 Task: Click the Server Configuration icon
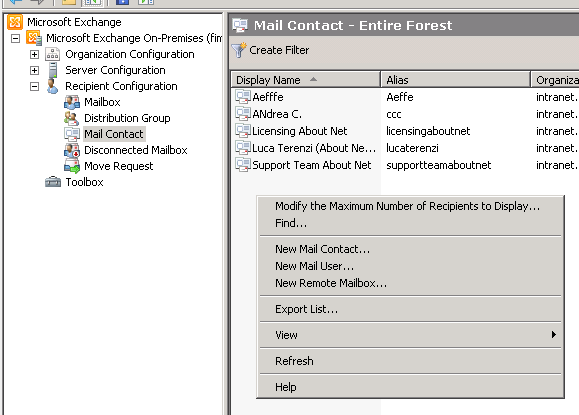(x=53, y=70)
